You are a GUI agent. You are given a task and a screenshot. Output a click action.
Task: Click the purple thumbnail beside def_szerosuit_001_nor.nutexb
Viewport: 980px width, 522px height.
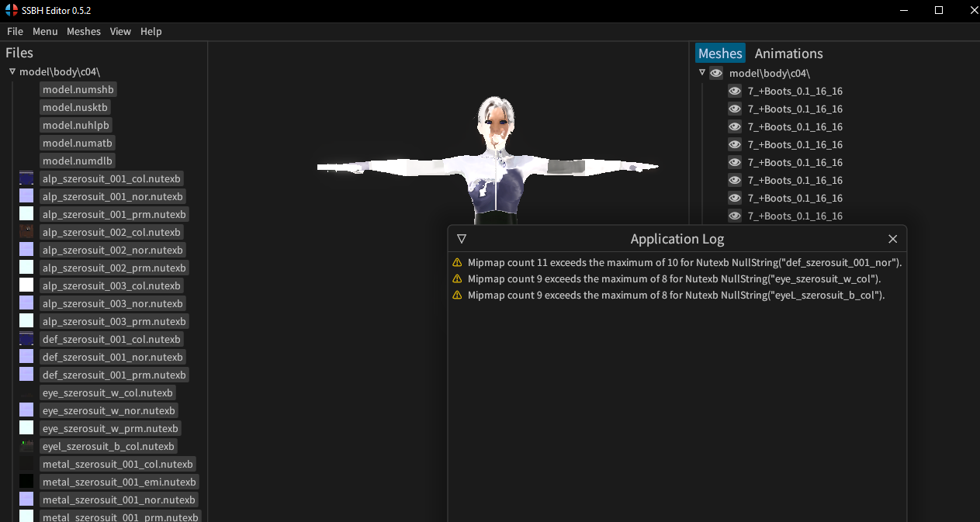tap(26, 356)
